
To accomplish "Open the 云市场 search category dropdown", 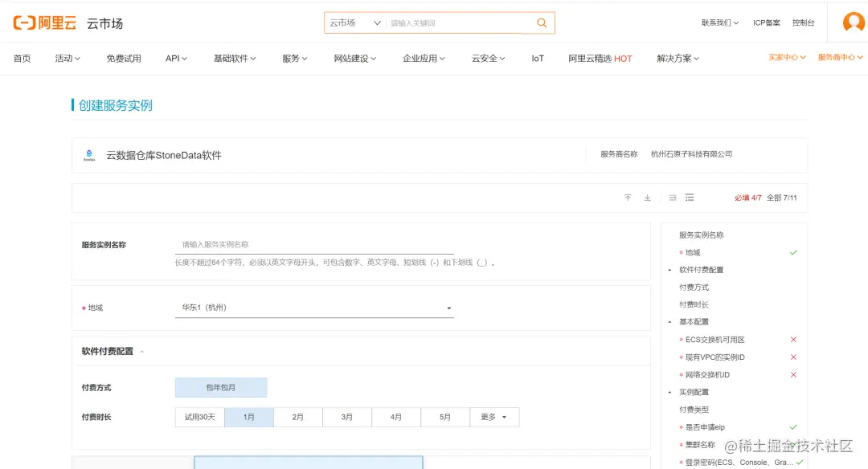I will [355, 22].
